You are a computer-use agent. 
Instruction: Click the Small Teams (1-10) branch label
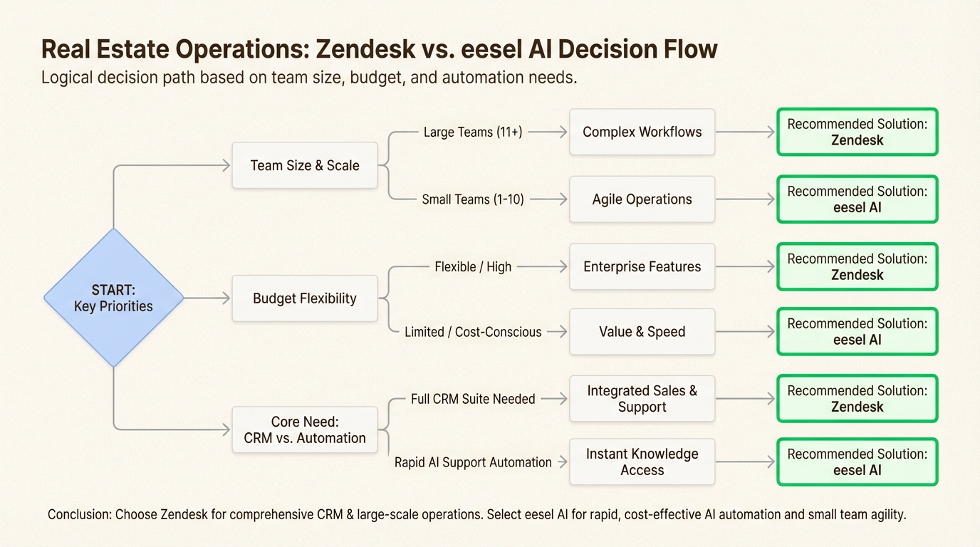coord(473,199)
